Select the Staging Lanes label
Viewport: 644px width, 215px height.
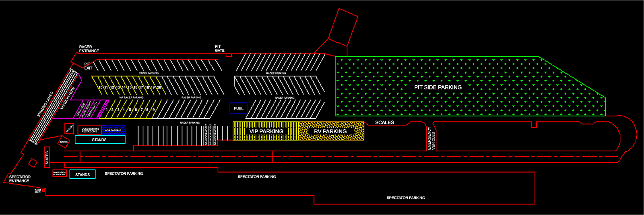(45, 105)
